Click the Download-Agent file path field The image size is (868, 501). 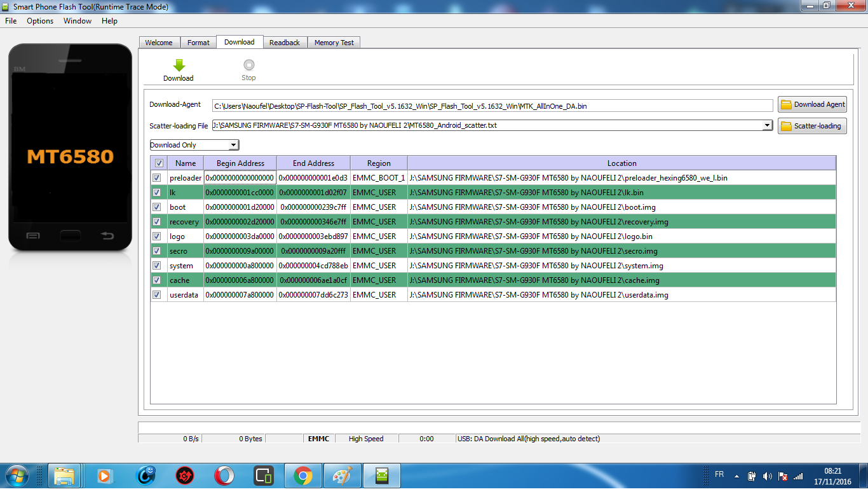click(492, 106)
